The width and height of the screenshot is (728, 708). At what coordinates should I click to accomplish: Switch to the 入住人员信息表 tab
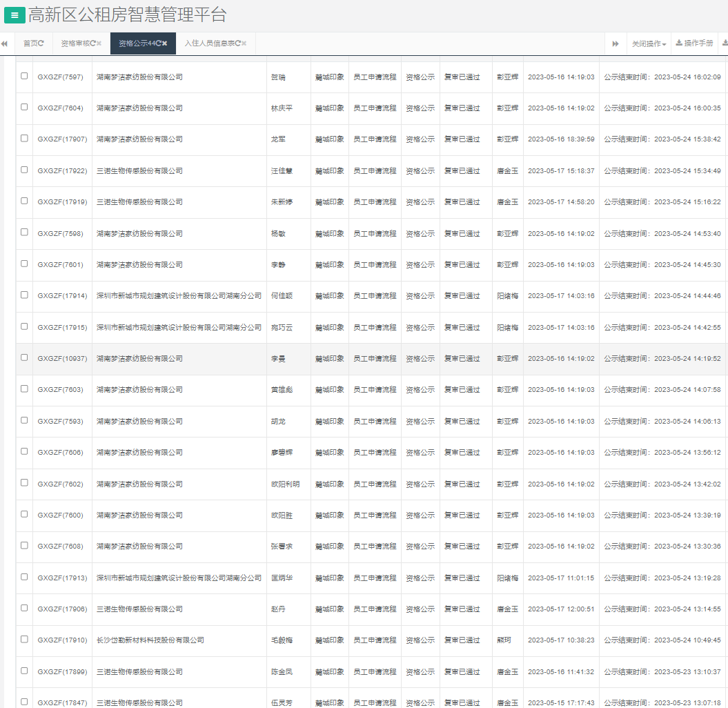tap(208, 43)
